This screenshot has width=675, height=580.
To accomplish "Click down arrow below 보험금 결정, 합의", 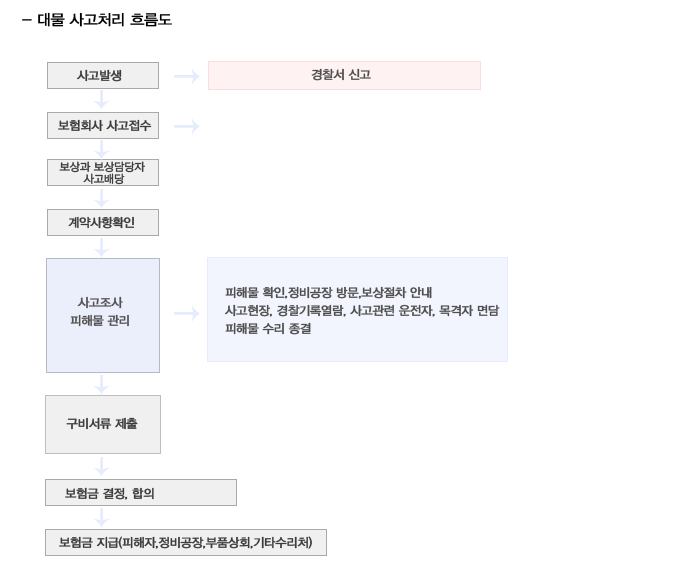I will (102, 517).
